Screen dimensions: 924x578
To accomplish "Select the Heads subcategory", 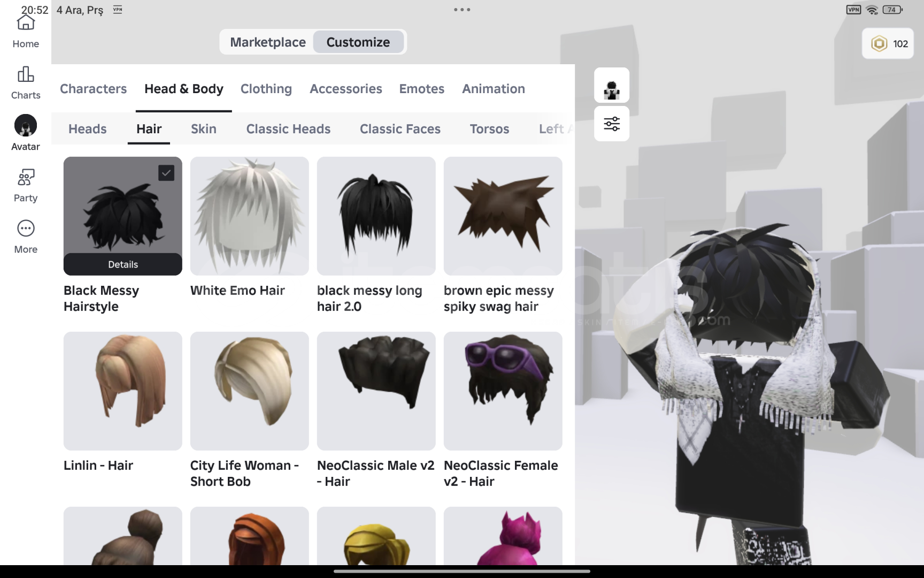I will [88, 129].
